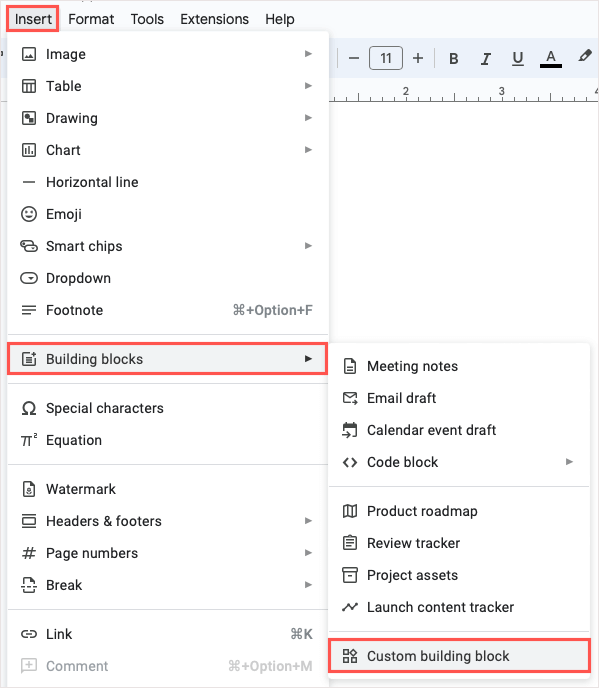Expand the Image submenu arrow
This screenshot has width=599, height=688.
pos(308,54)
